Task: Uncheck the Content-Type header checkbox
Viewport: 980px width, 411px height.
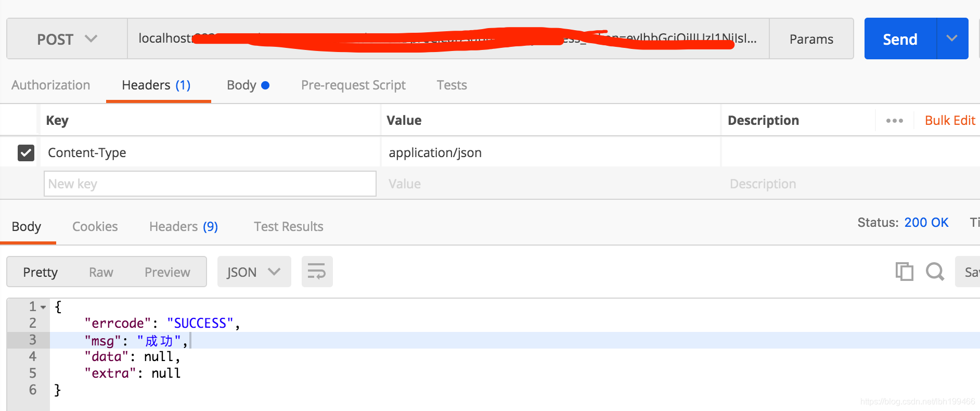Action: coord(26,153)
